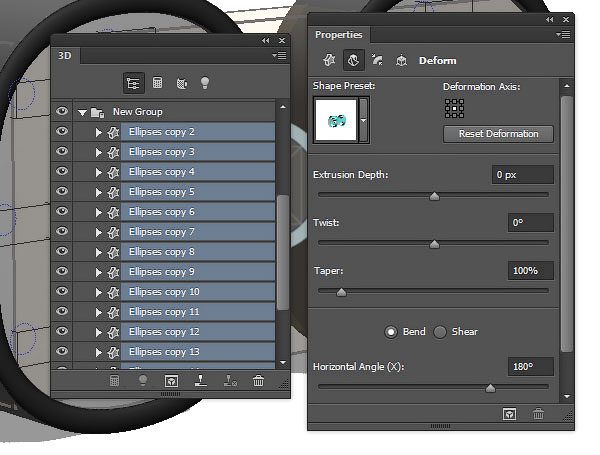Expand Ellipses copy 5 mesh

click(x=98, y=192)
